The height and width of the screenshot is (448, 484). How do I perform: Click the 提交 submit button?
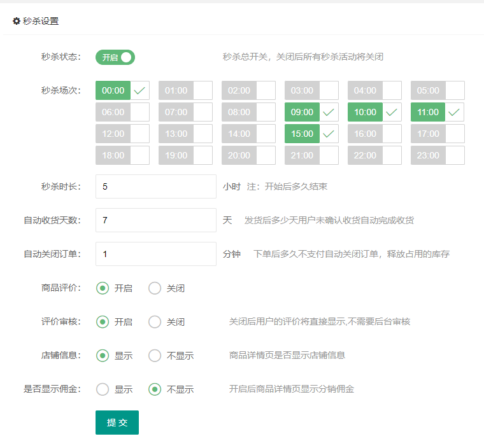117,423
